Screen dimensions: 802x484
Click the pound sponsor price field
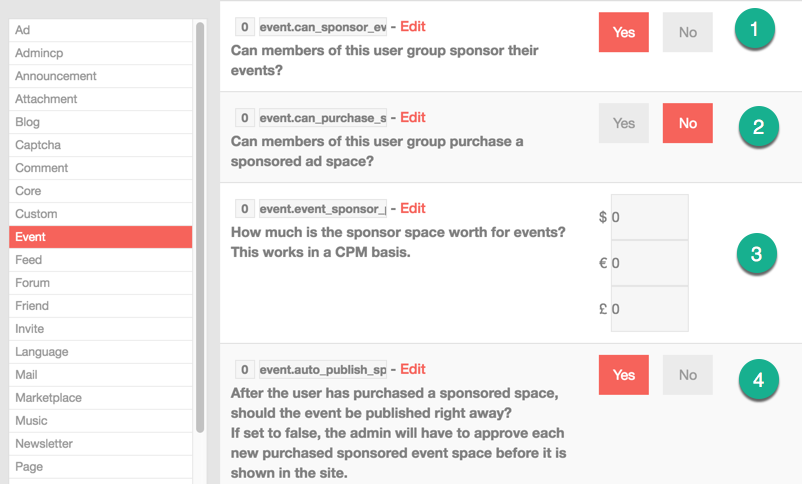(649, 309)
